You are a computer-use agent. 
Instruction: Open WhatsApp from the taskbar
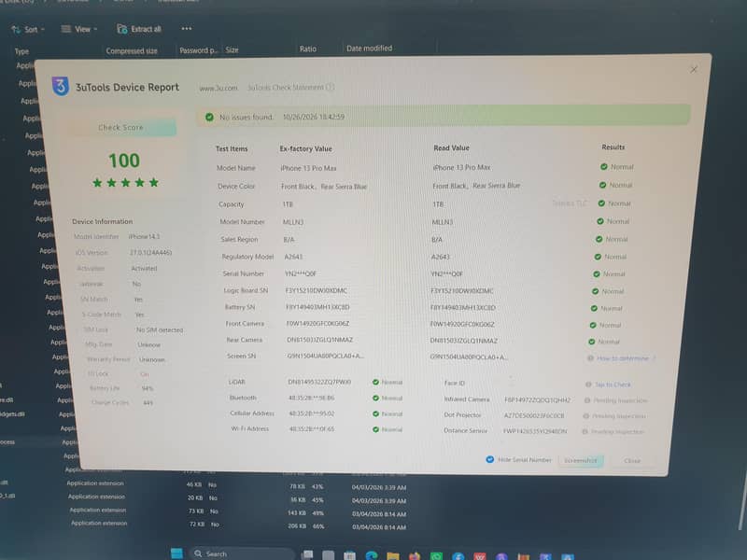pyautogui.click(x=436, y=556)
